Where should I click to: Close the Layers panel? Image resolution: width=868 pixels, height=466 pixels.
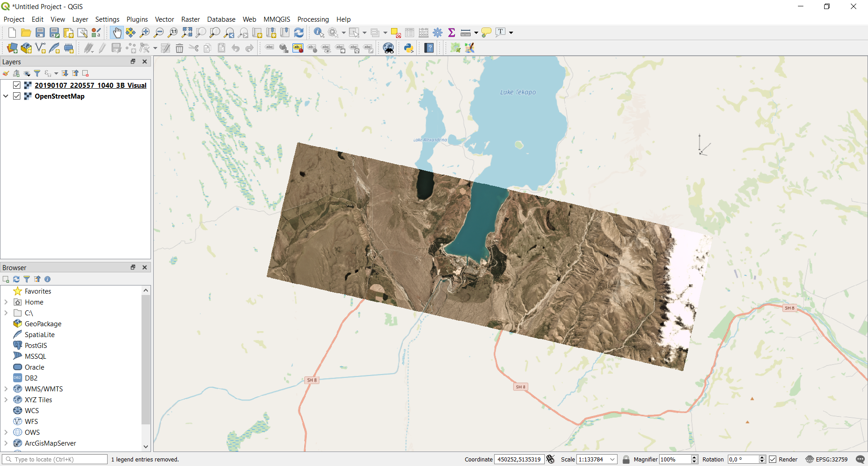coord(145,62)
